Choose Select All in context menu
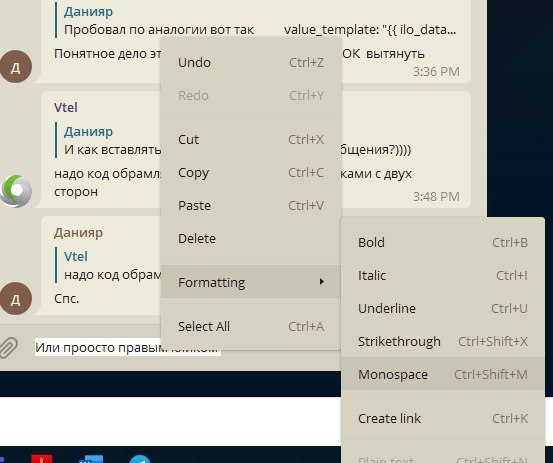The height and width of the screenshot is (463, 553). click(251, 326)
